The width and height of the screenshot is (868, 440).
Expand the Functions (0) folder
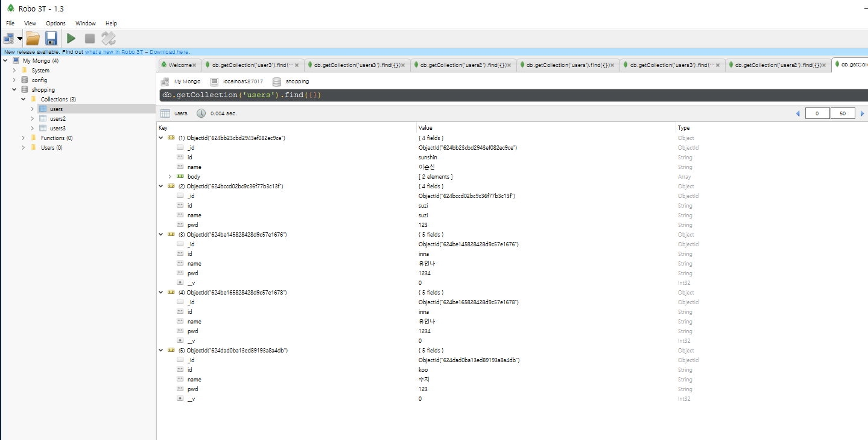[24, 138]
